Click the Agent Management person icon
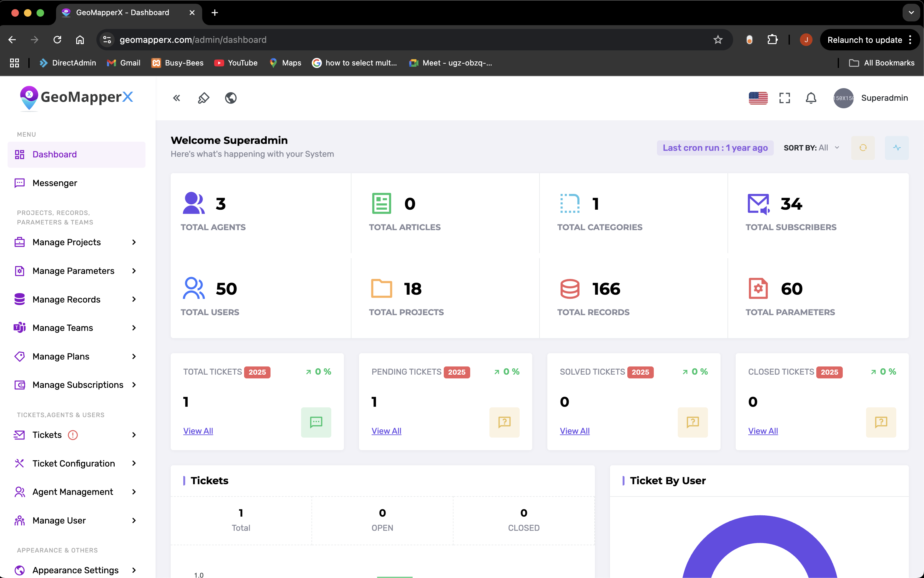This screenshot has height=578, width=924. pyautogui.click(x=20, y=492)
